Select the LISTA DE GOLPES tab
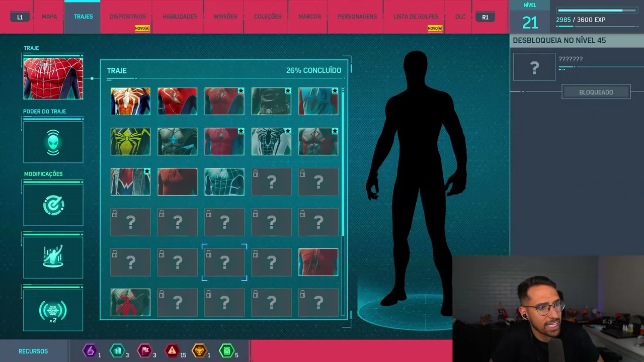The width and height of the screenshot is (644, 362). (x=416, y=17)
